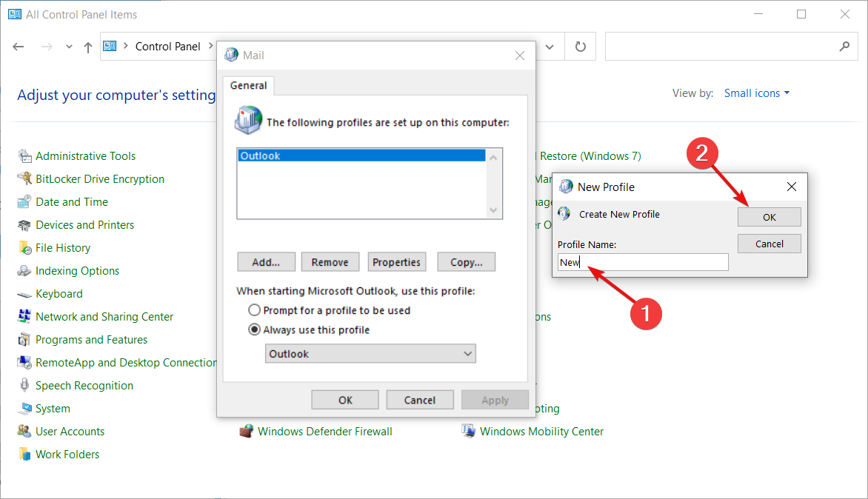The width and height of the screenshot is (868, 499).
Task: Open the User Accounts link
Action: [70, 432]
